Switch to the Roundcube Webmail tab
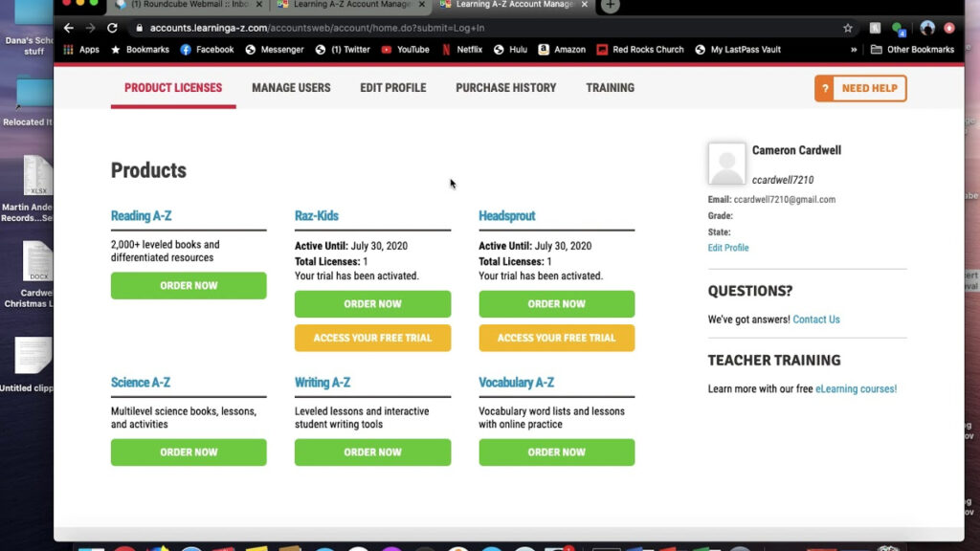This screenshot has height=551, width=980. coord(189,5)
